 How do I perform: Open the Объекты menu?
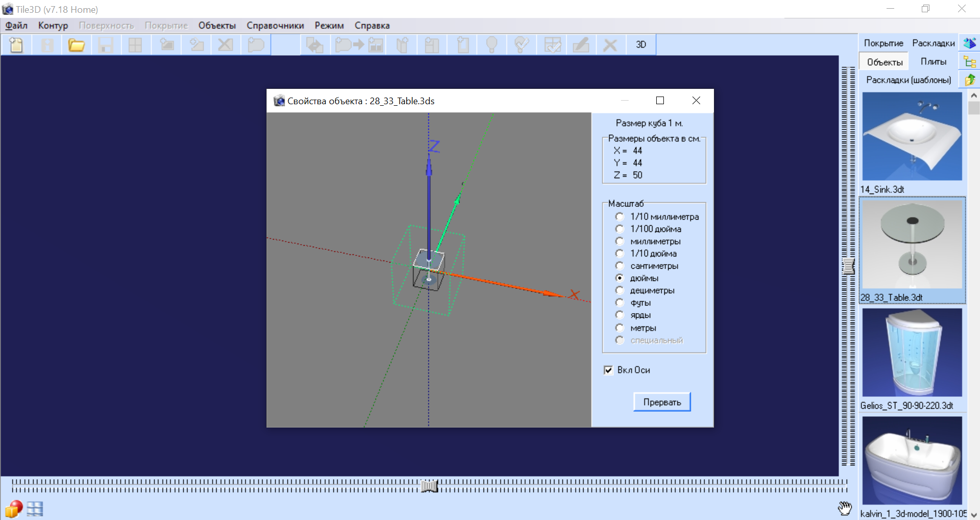217,26
